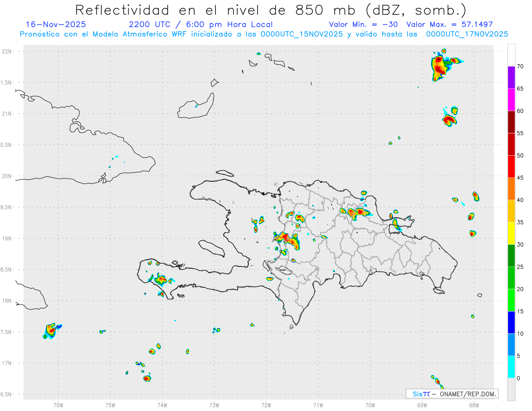The image size is (532, 411).
Task: Click the yellow 30-35 dBZ colorbar segment
Action: 511,234
